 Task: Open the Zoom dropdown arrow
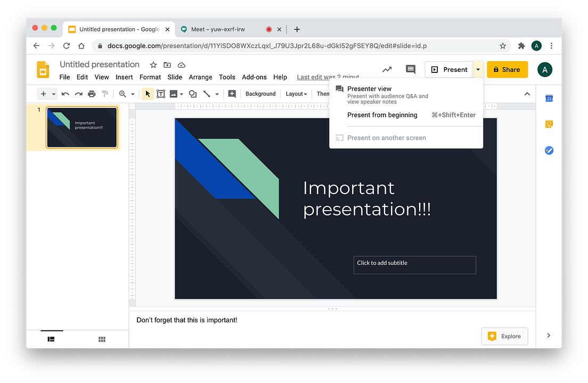click(133, 94)
